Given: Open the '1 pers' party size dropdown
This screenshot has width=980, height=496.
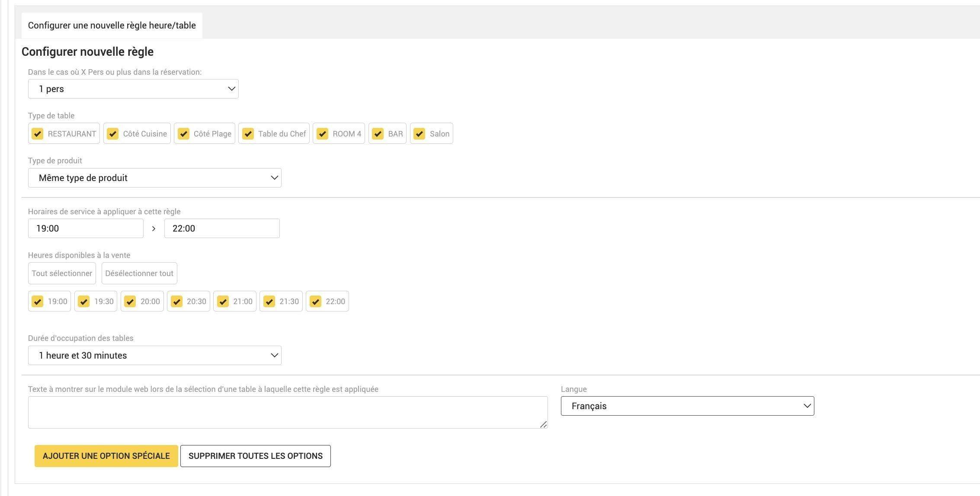Looking at the screenshot, I should pyautogui.click(x=133, y=89).
